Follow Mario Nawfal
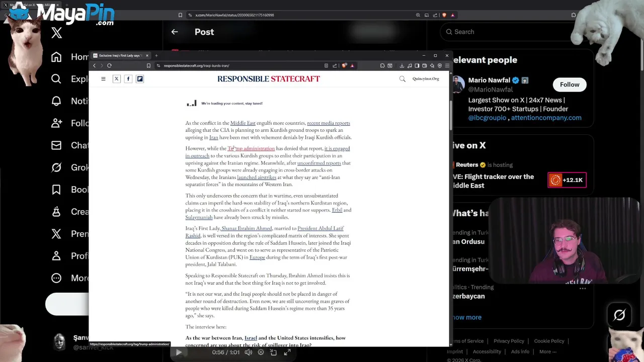Screen dimensions: 644x362 click(x=570, y=84)
